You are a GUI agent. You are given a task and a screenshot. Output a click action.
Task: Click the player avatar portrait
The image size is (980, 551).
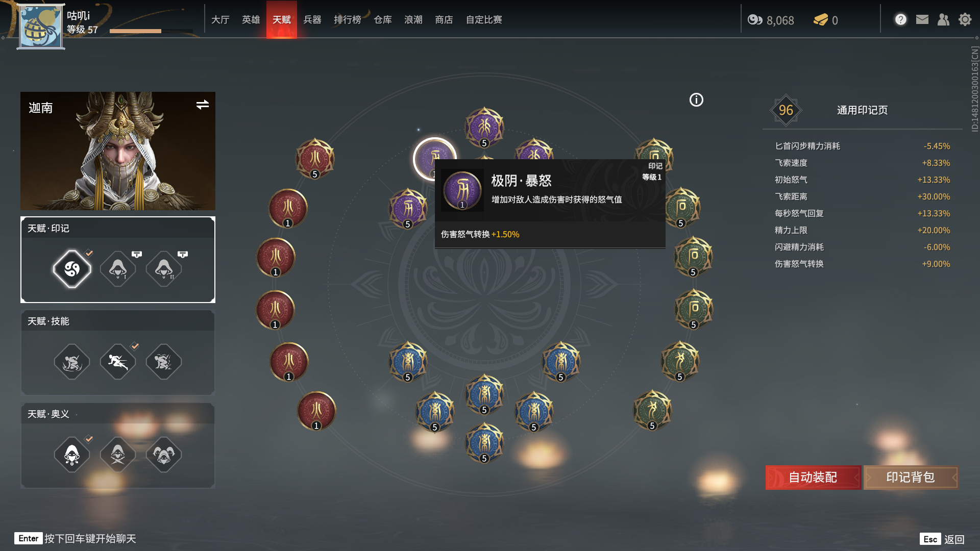pyautogui.click(x=40, y=27)
